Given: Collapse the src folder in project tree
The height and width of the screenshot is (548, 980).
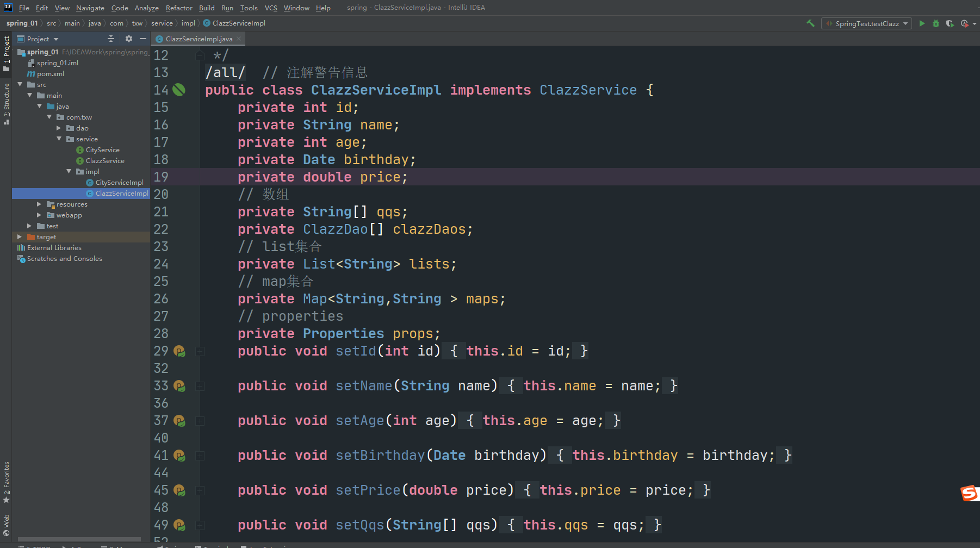Looking at the screenshot, I should [20, 84].
